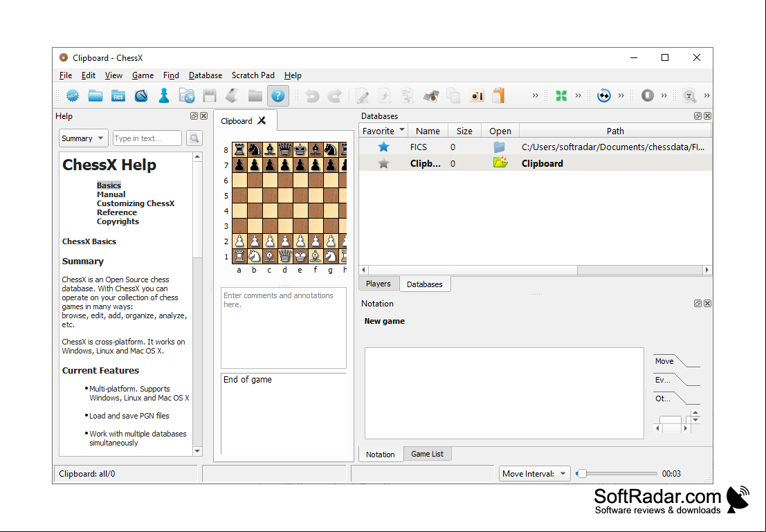Switch to the Game List tab
This screenshot has height=532, width=766.
[427, 454]
